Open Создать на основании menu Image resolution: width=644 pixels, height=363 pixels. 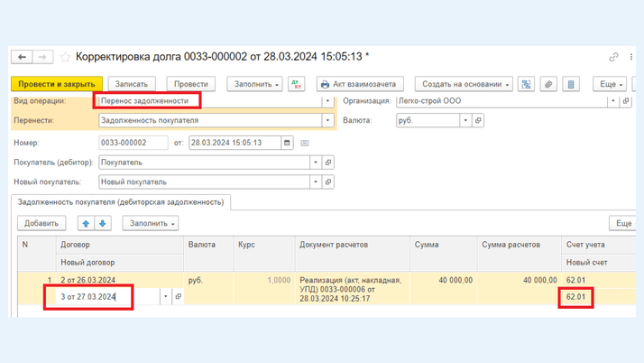[x=465, y=84]
